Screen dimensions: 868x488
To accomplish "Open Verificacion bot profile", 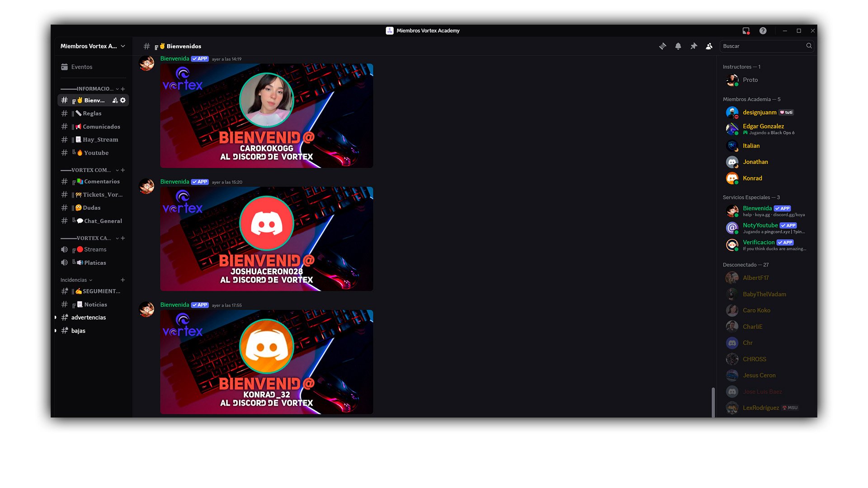I will click(767, 245).
